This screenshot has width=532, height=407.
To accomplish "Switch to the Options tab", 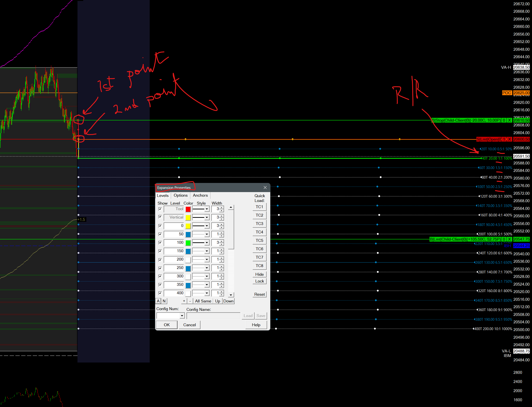I will point(180,195).
